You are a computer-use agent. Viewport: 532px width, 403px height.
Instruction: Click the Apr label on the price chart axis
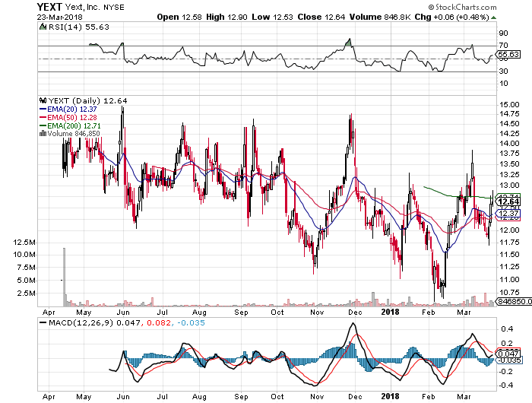pyautogui.click(x=49, y=312)
